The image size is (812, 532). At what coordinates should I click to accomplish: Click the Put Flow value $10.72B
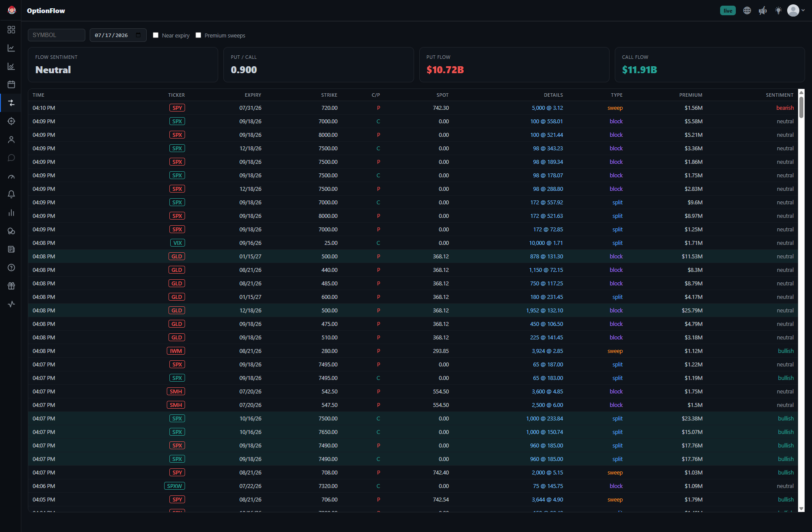click(x=445, y=70)
